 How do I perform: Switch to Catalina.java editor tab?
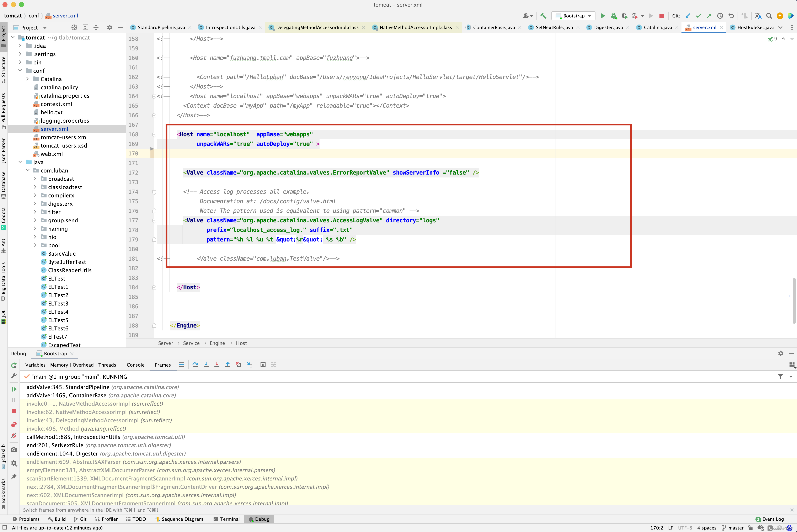click(658, 27)
